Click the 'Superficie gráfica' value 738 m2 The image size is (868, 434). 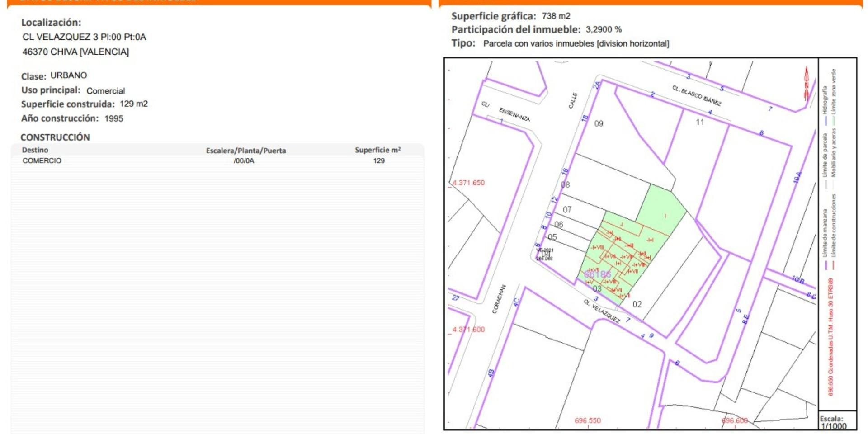(556, 16)
